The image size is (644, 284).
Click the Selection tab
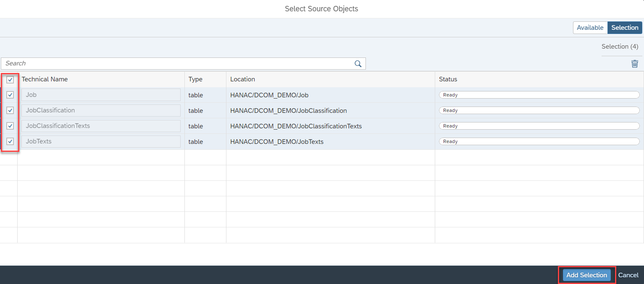click(x=625, y=27)
